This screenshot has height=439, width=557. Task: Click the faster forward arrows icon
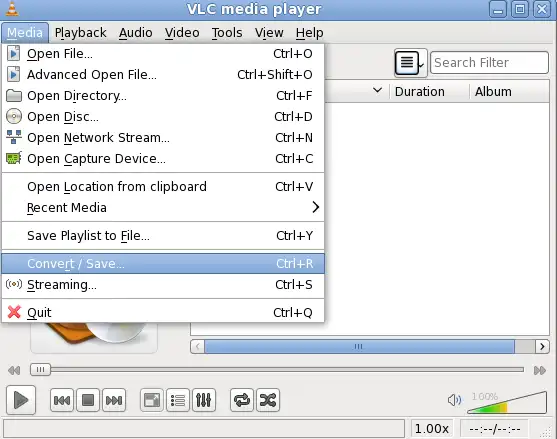(x=540, y=370)
